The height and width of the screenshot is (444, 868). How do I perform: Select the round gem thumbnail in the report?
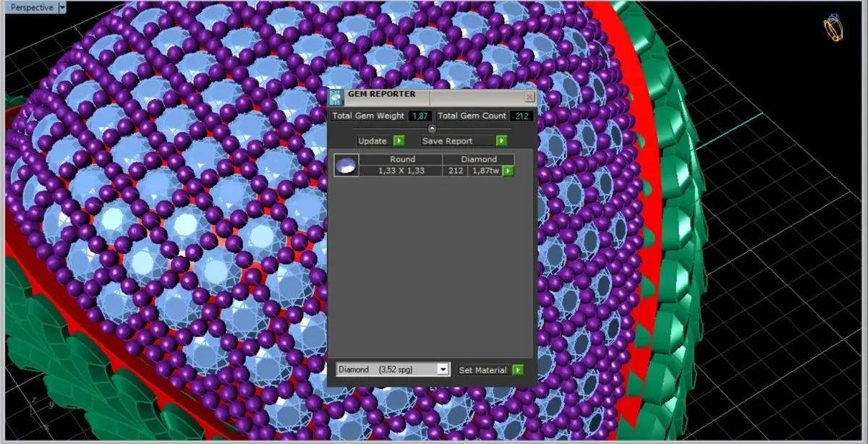pos(346,165)
